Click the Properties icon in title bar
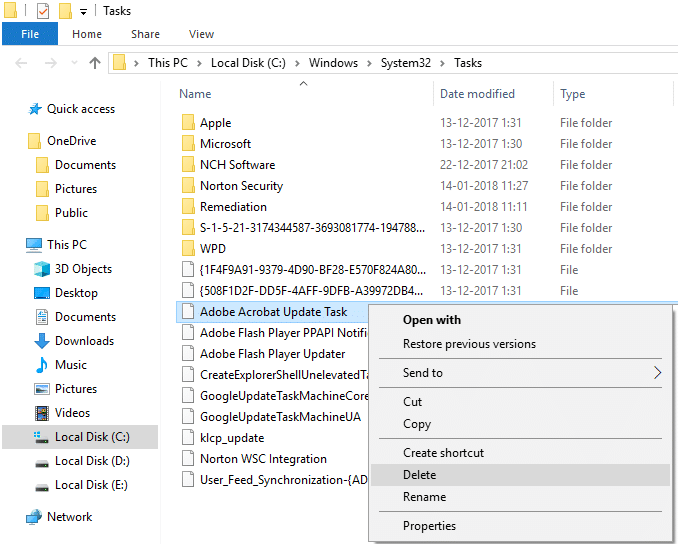 pos(43,11)
